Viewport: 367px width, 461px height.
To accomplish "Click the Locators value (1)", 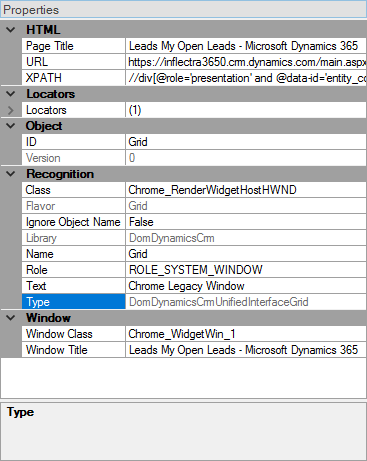I will pos(246,110).
